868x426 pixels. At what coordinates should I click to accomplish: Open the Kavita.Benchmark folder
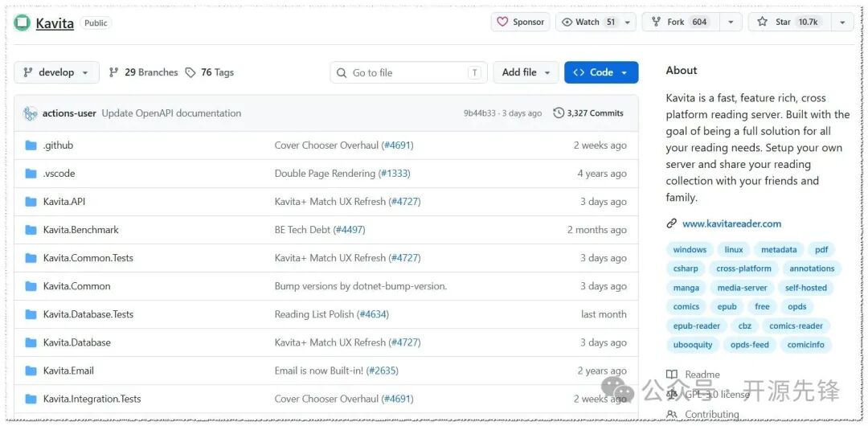coord(81,230)
